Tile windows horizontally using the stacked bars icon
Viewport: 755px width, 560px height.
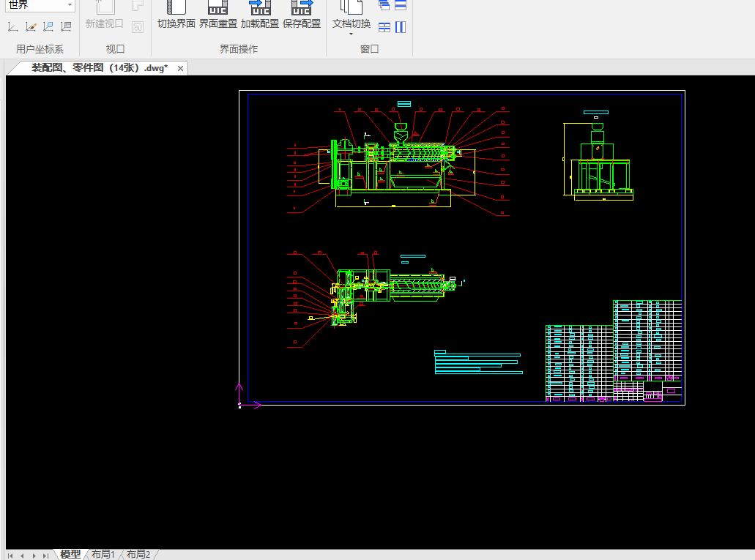click(401, 5)
